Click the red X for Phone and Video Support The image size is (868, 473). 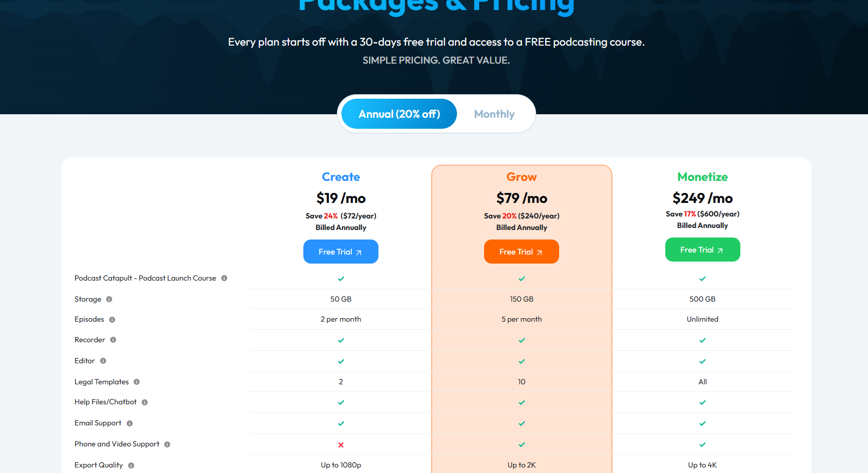(x=341, y=445)
